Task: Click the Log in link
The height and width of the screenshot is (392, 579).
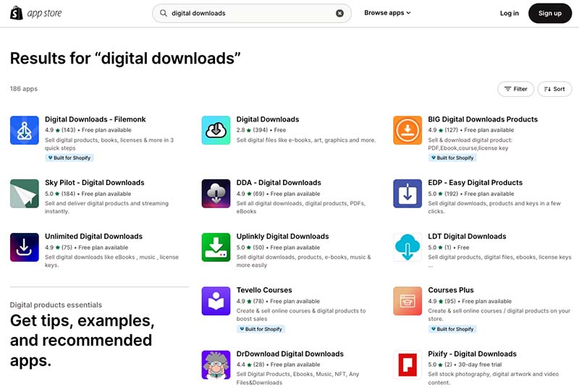Action: click(510, 13)
